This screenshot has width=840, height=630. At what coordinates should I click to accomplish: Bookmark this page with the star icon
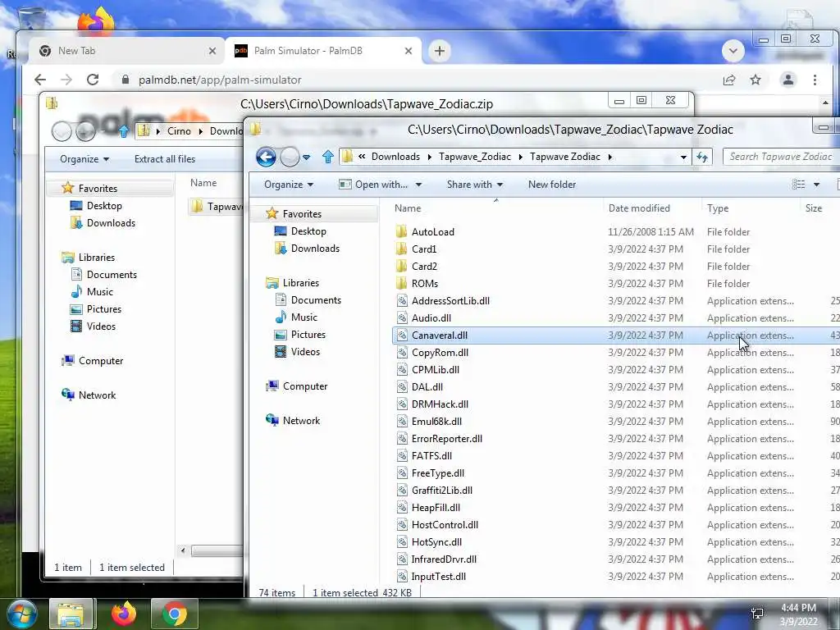click(x=756, y=80)
